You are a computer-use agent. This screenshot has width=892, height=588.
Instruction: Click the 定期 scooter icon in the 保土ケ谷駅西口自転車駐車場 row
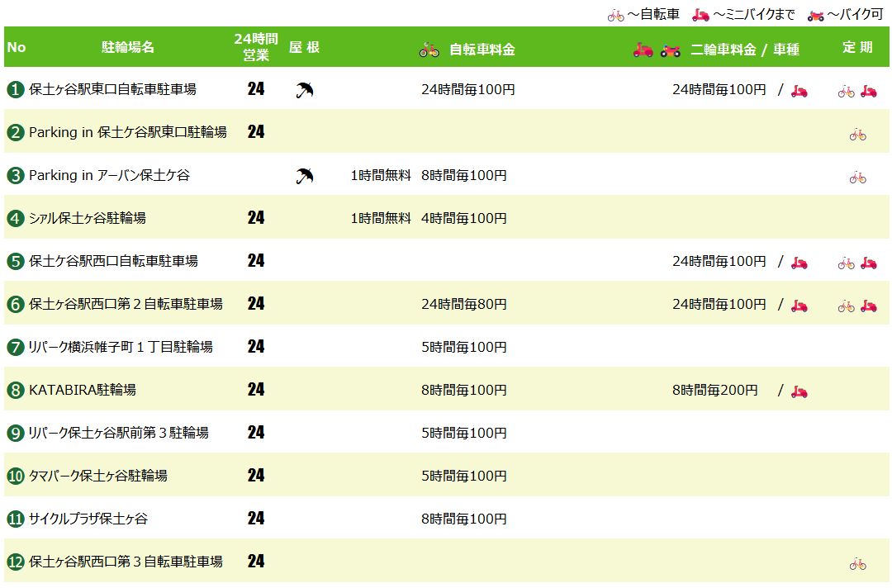click(869, 263)
